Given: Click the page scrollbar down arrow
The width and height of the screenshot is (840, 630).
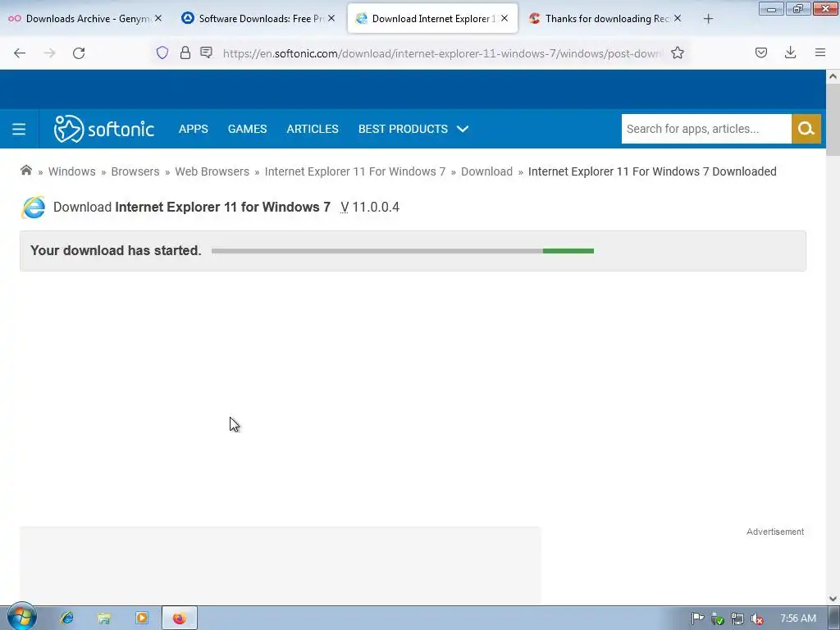Looking at the screenshot, I should [x=833, y=599].
